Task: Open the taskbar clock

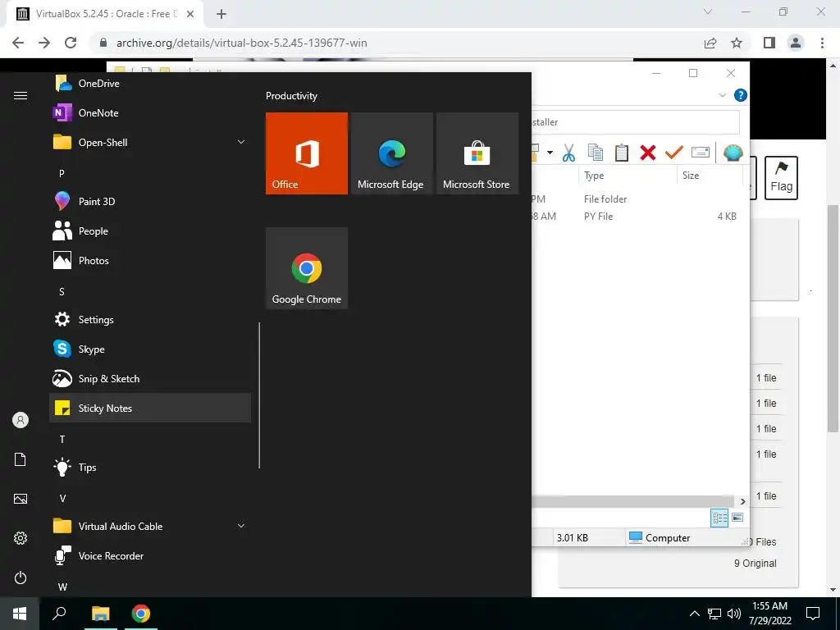Action: tap(770, 614)
